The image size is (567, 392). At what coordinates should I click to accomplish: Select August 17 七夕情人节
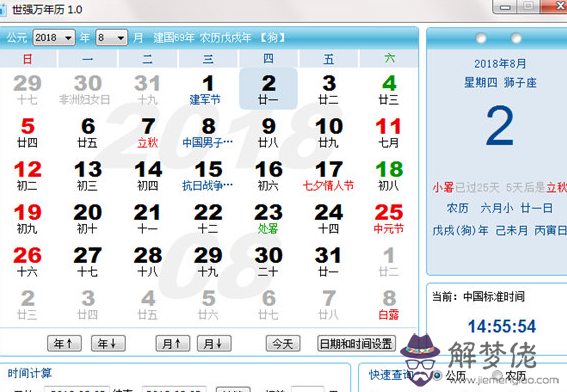coord(329,175)
